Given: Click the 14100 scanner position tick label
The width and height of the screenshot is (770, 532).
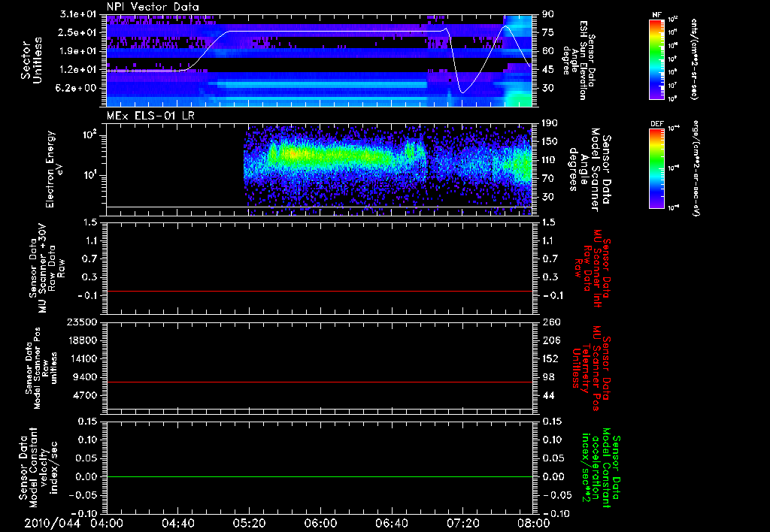Looking at the screenshot, I should 83,358.
